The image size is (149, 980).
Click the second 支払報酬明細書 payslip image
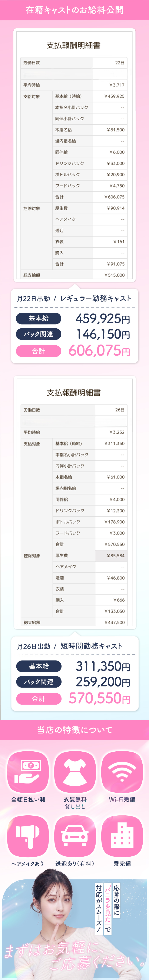tap(75, 502)
